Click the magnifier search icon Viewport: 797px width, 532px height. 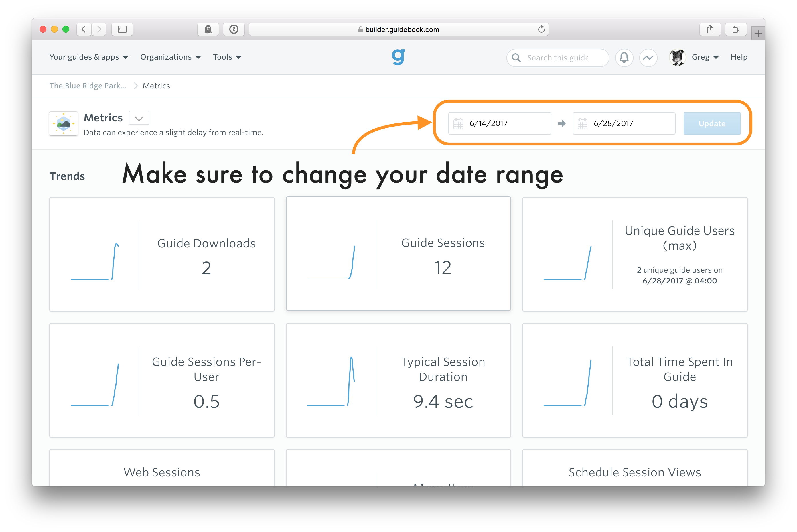pyautogui.click(x=516, y=58)
